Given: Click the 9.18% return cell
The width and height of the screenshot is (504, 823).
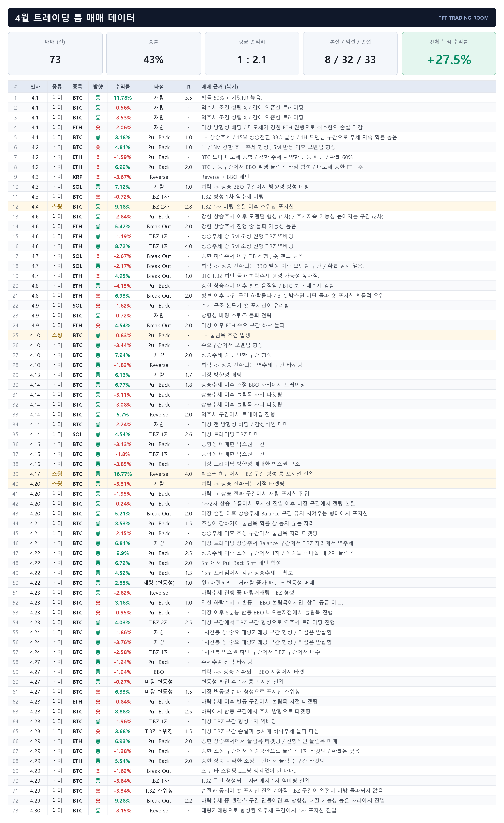Looking at the screenshot, I should 123,207.
